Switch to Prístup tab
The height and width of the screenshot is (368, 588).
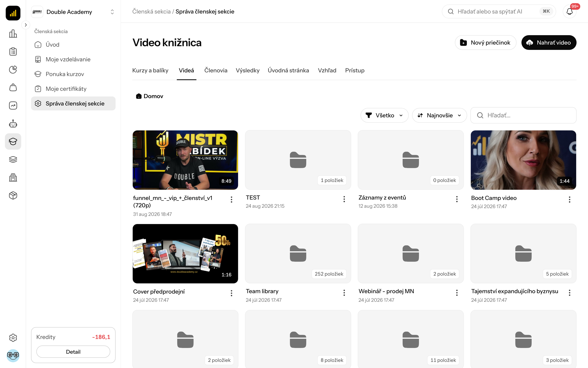355,71
